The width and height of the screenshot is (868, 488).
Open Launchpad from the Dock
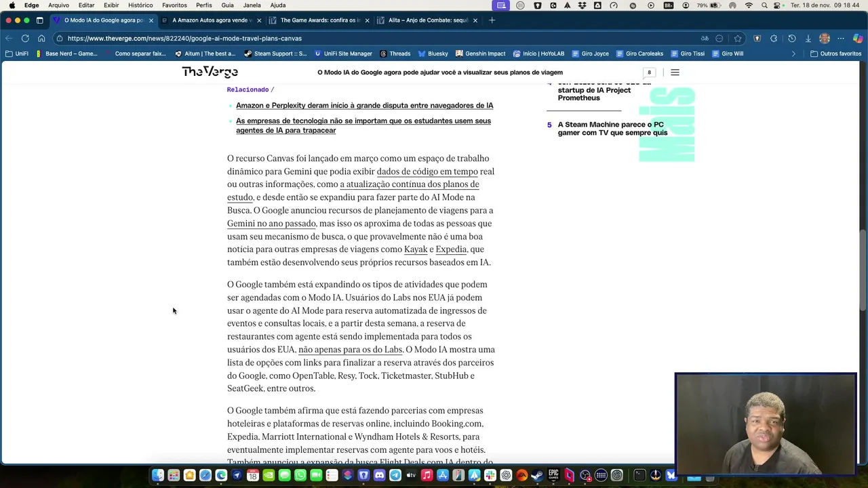(x=174, y=475)
